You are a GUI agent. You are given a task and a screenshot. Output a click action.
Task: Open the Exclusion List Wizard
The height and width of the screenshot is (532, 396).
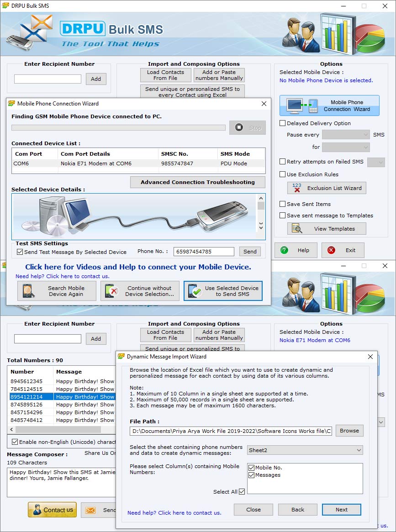pos(326,188)
